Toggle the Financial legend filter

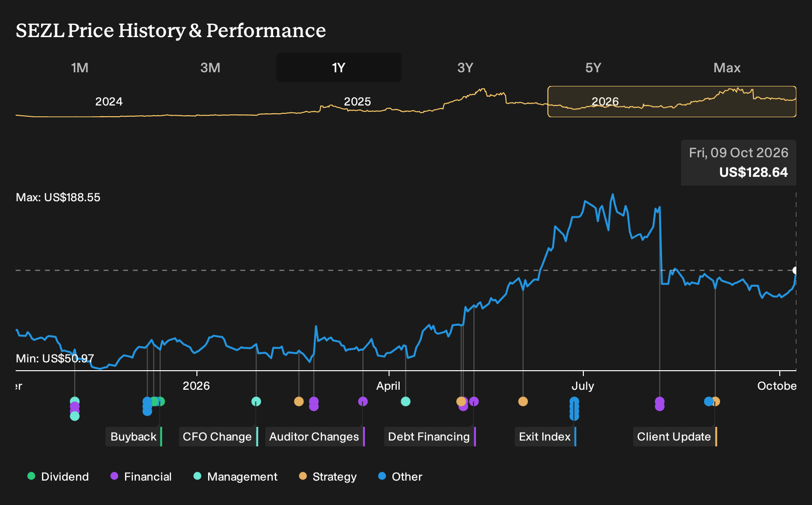[x=141, y=477]
